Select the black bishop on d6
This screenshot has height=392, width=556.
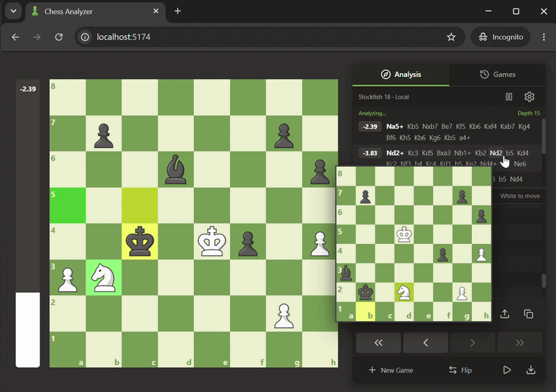[176, 170]
